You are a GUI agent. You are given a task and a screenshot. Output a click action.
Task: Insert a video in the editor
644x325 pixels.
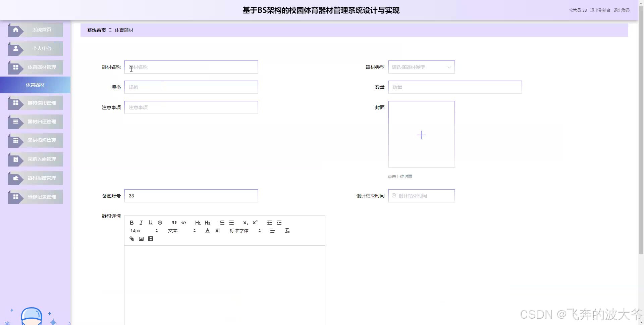pyautogui.click(x=151, y=239)
